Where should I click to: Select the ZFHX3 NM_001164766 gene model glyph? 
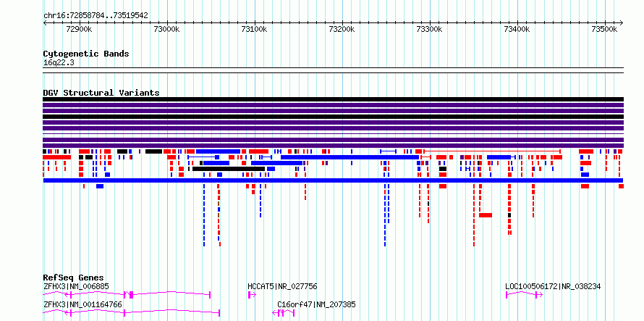[x=132, y=313]
